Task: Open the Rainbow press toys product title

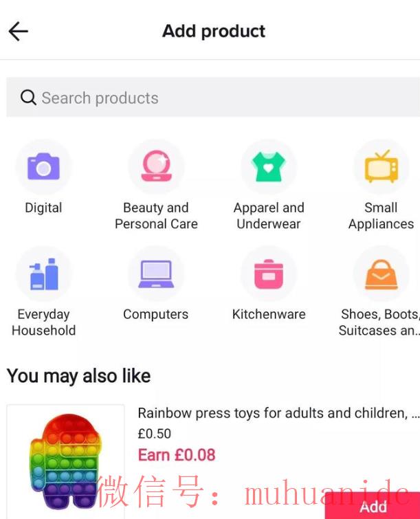Action: [x=278, y=413]
